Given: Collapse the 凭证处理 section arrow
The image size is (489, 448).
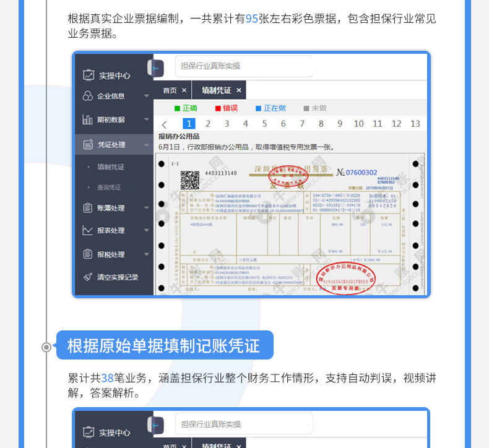Looking at the screenshot, I should coord(147,145).
